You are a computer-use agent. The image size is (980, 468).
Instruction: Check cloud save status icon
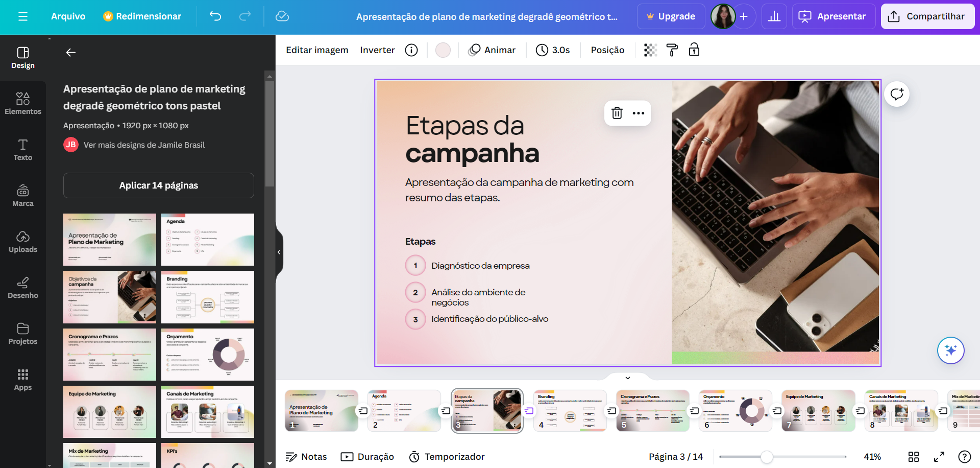[282, 16]
